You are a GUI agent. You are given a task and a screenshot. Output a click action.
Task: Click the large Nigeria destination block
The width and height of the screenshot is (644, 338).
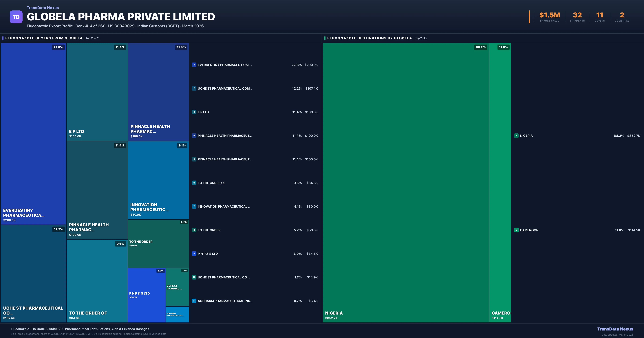tap(405, 183)
